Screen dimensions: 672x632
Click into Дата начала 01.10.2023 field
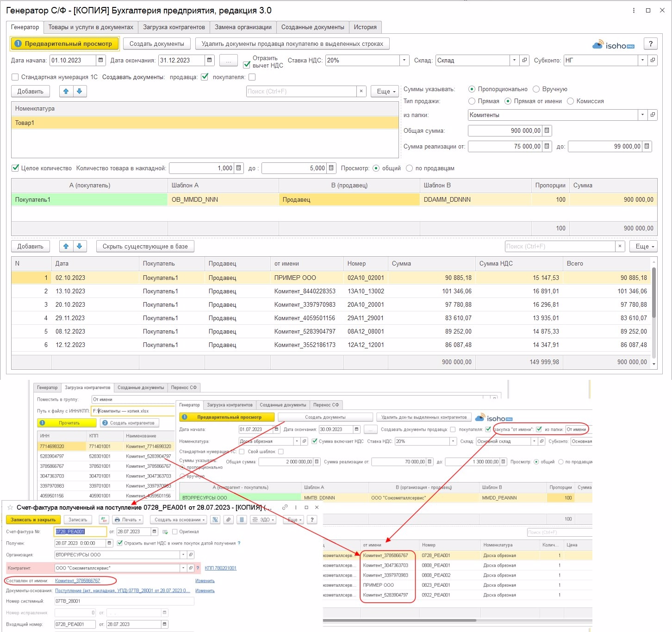click(x=73, y=60)
